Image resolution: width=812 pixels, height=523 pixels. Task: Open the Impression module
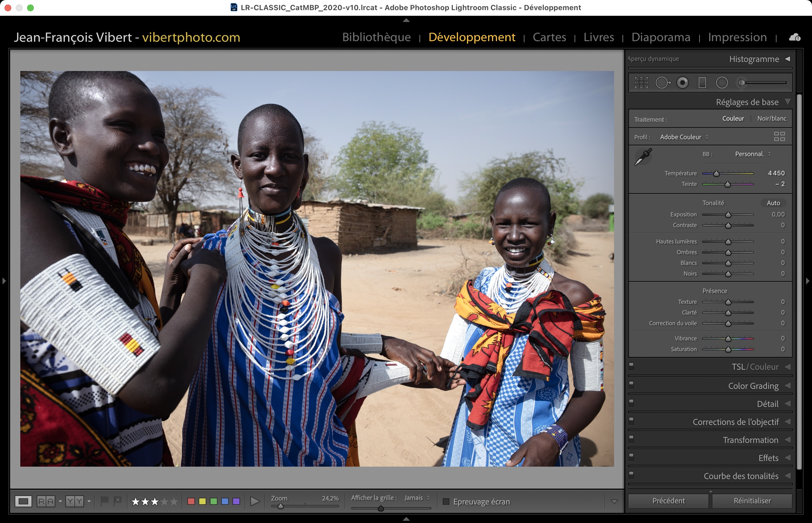tap(737, 37)
